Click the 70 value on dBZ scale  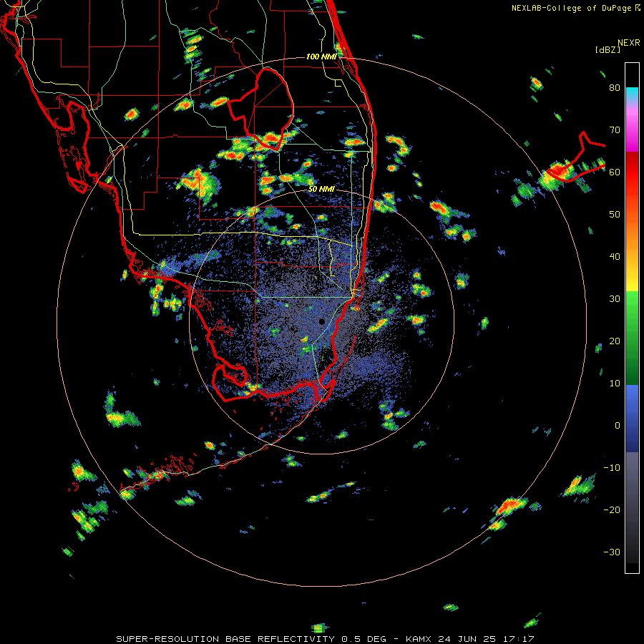tap(615, 130)
